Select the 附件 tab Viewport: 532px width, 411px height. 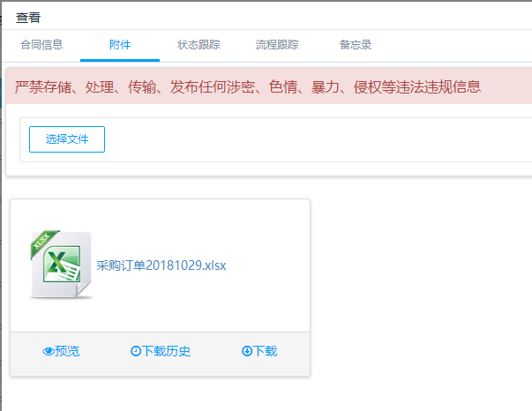[120, 44]
